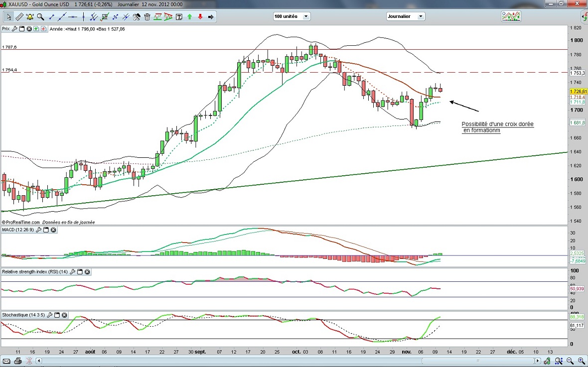This screenshot has width=588, height=367.
Task: Click the Stochastique (14 3 5) label
Action: [23, 315]
